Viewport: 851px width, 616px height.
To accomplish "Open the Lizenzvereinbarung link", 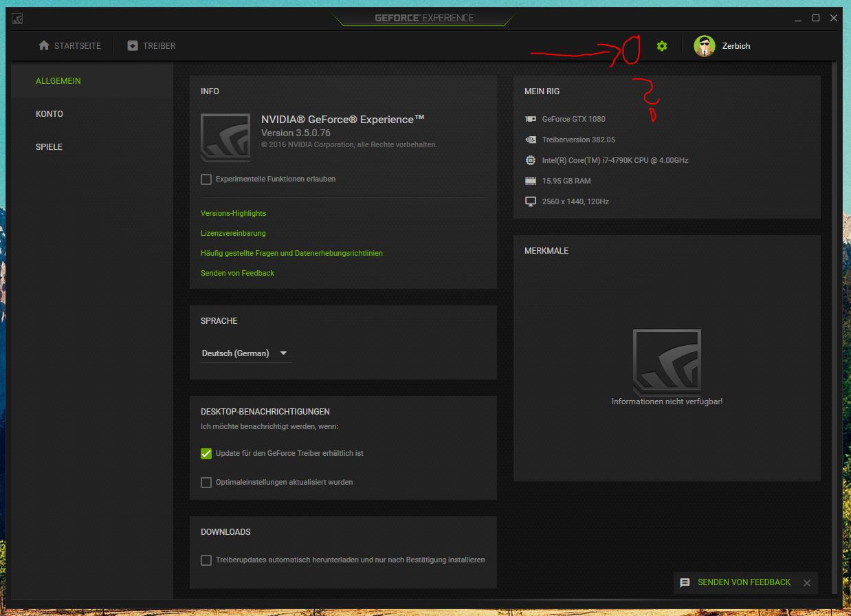I will tap(233, 233).
